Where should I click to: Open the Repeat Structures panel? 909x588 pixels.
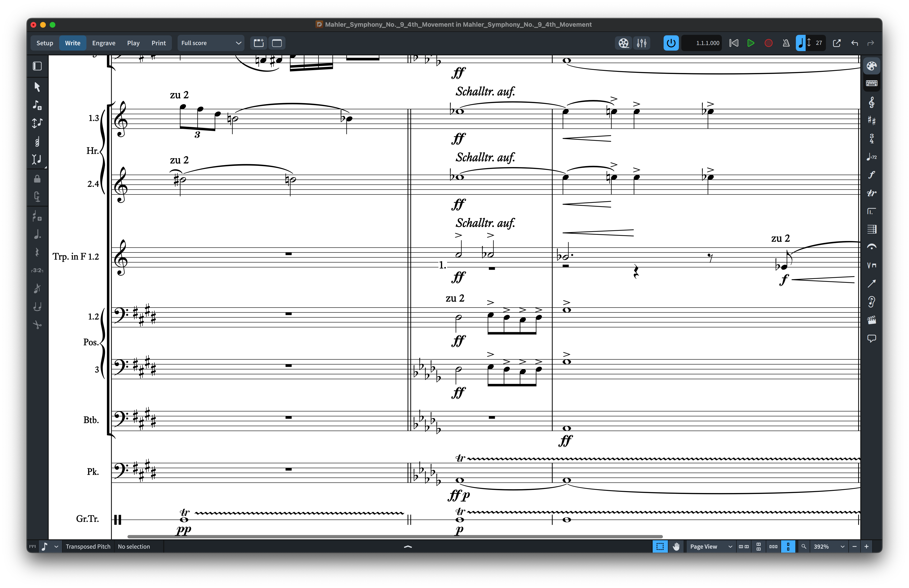[872, 211]
